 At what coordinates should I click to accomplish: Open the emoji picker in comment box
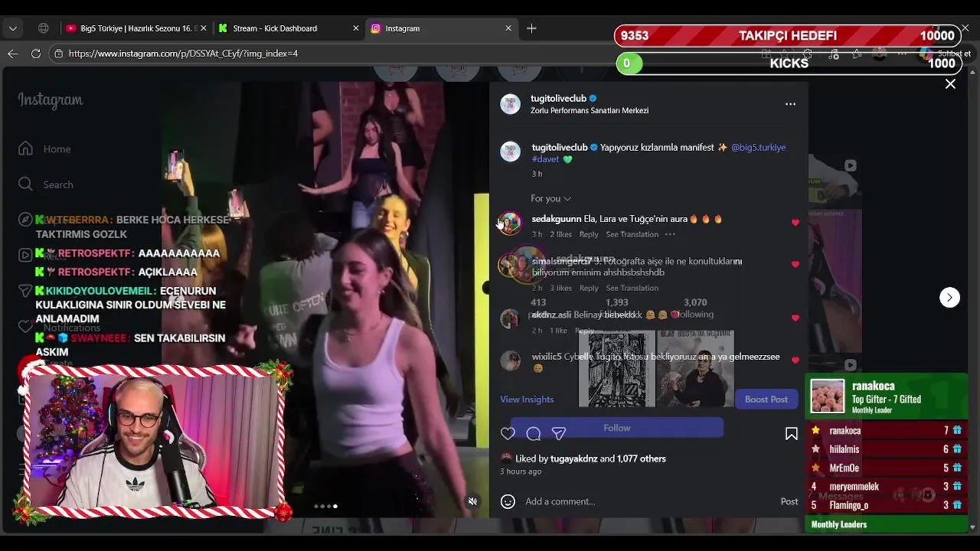pos(508,501)
